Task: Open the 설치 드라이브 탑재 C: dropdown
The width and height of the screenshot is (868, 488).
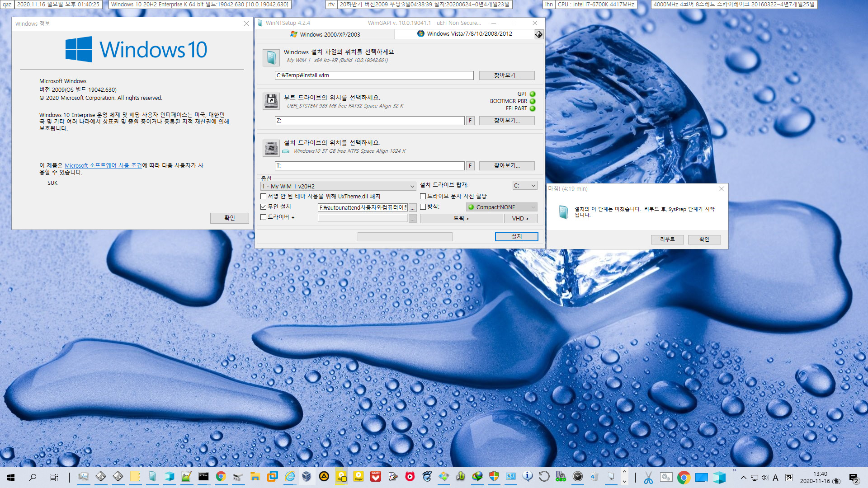Action: (x=525, y=186)
